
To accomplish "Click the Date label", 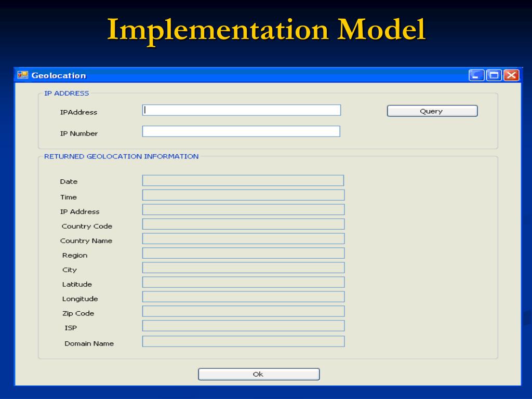I will coord(69,181).
